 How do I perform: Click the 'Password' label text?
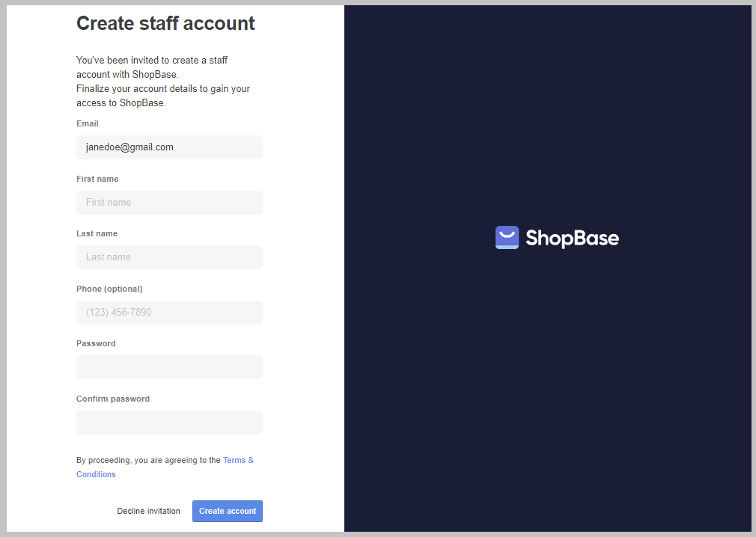pos(96,343)
